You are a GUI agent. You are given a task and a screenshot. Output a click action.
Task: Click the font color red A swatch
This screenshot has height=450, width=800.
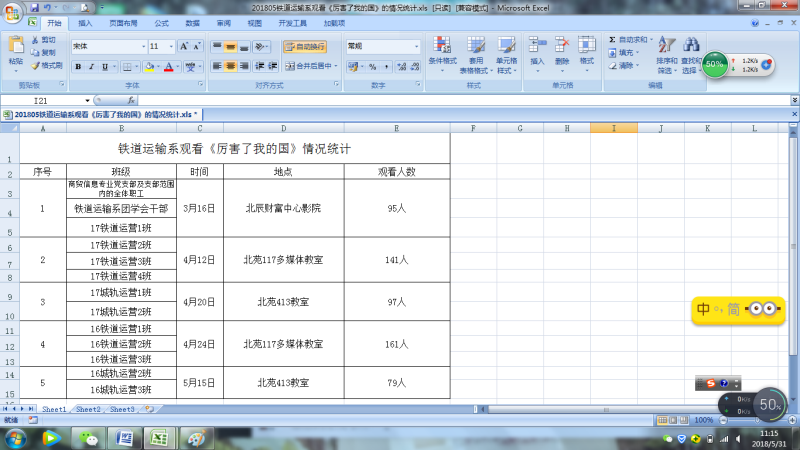[x=168, y=66]
